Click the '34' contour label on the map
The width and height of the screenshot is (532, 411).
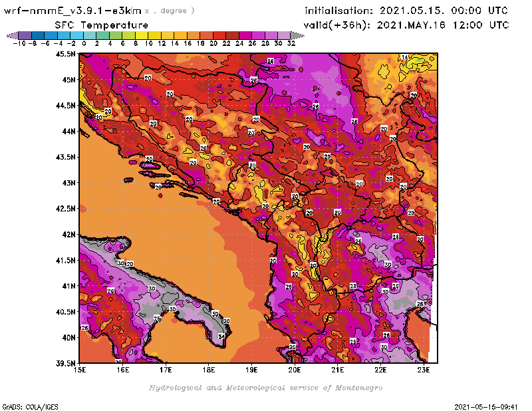(x=221, y=337)
